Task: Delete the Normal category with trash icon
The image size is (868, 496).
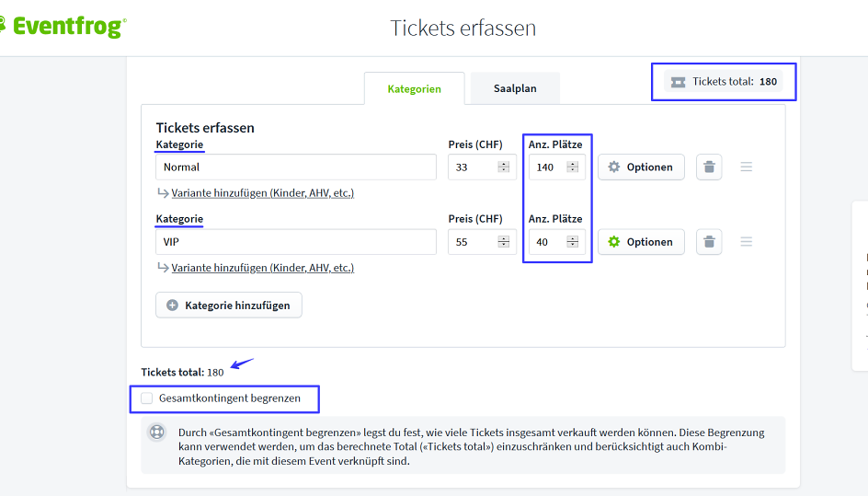Action: 709,167
